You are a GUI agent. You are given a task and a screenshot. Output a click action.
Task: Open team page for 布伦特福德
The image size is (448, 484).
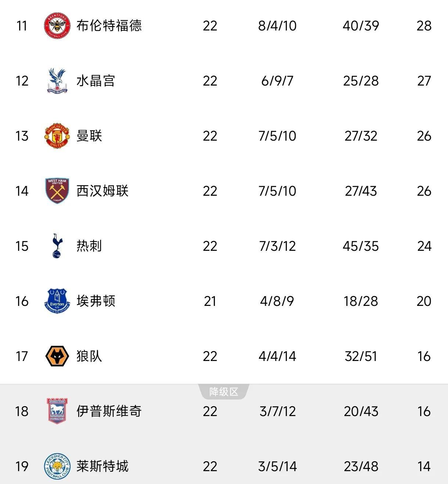[109, 26]
